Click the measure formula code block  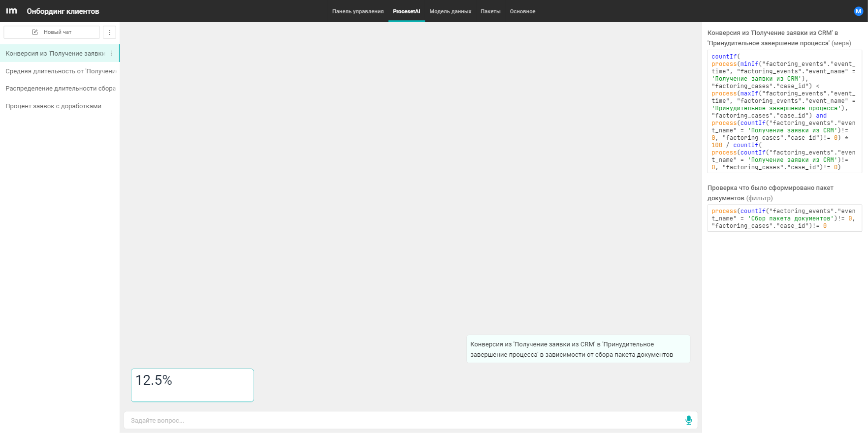pyautogui.click(x=784, y=112)
